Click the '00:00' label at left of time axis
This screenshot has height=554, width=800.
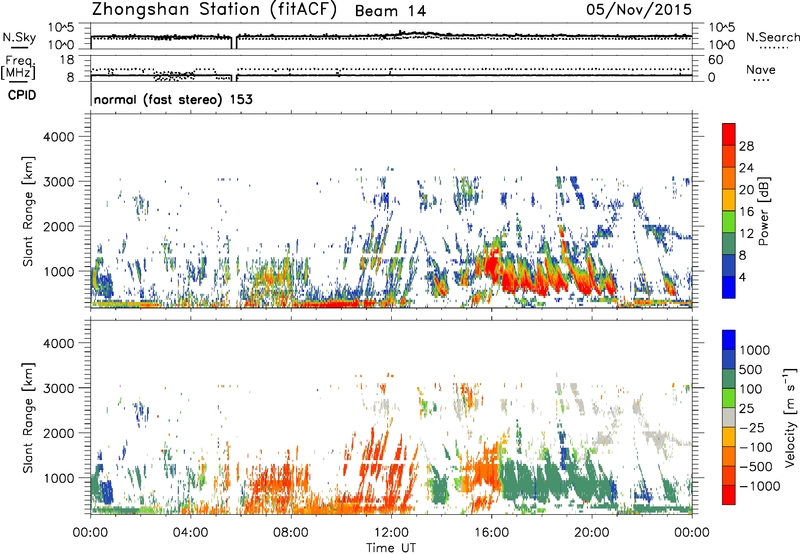click(x=91, y=533)
